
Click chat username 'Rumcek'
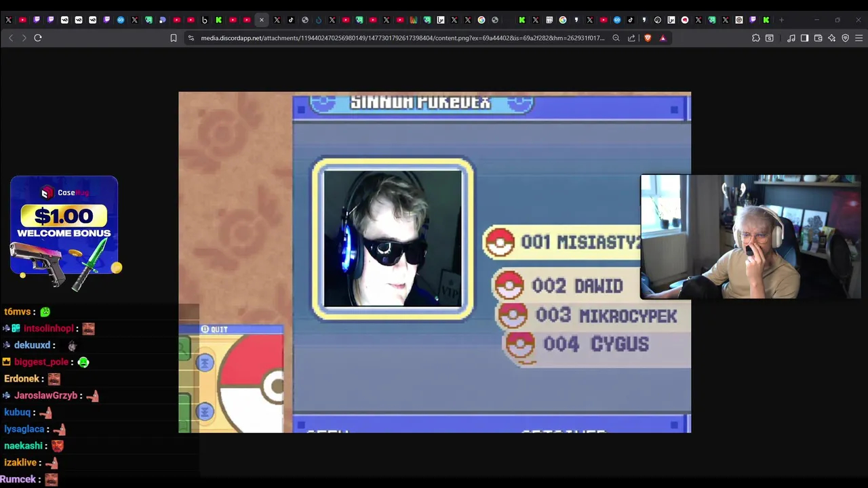coord(20,479)
